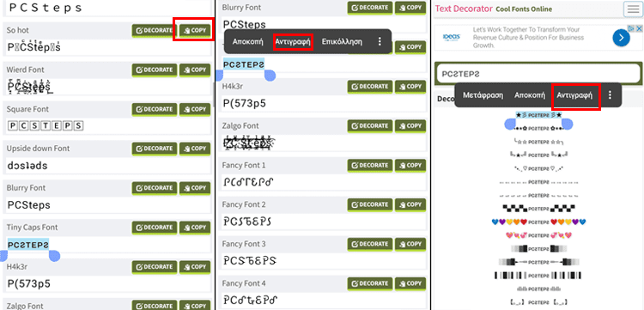Select the star-decorated highlighted PCSTEPS line
Viewport: 644px width, 310px height.
click(x=538, y=115)
